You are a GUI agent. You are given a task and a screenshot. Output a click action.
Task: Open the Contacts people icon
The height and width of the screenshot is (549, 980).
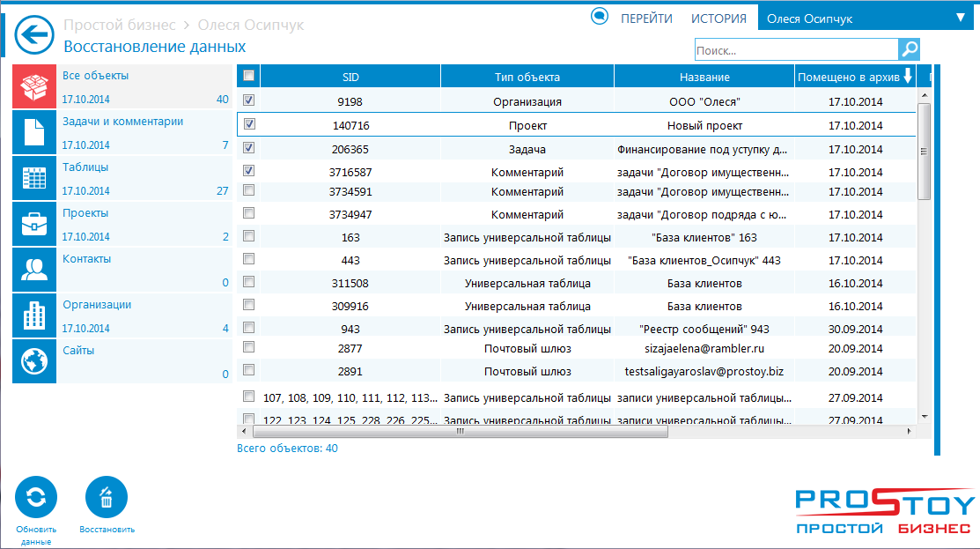point(34,270)
